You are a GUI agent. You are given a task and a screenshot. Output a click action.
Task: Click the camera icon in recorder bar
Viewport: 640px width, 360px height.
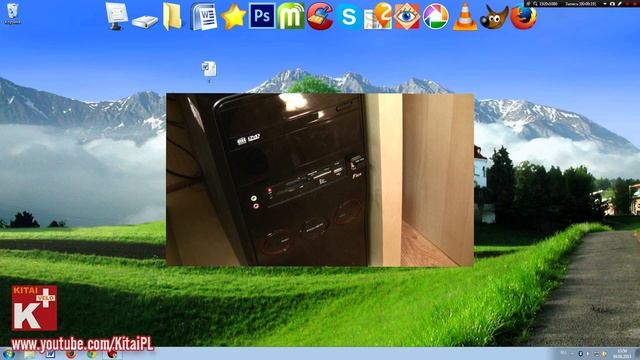coord(612,4)
